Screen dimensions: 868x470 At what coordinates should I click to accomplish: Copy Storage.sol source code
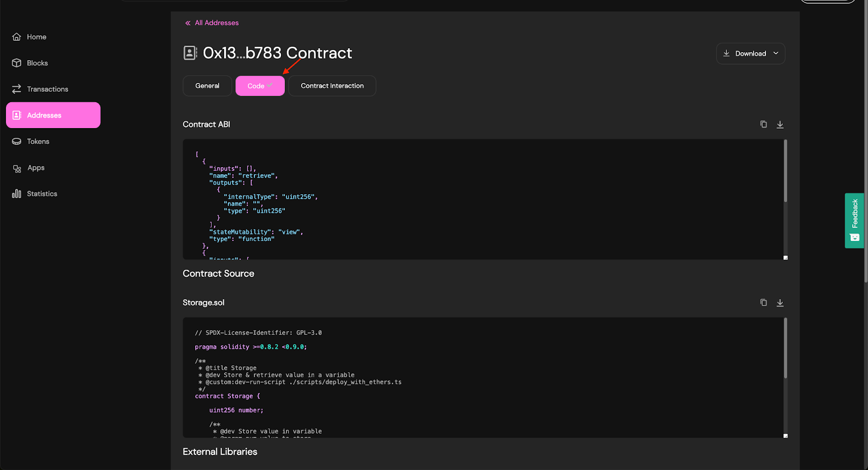(763, 303)
